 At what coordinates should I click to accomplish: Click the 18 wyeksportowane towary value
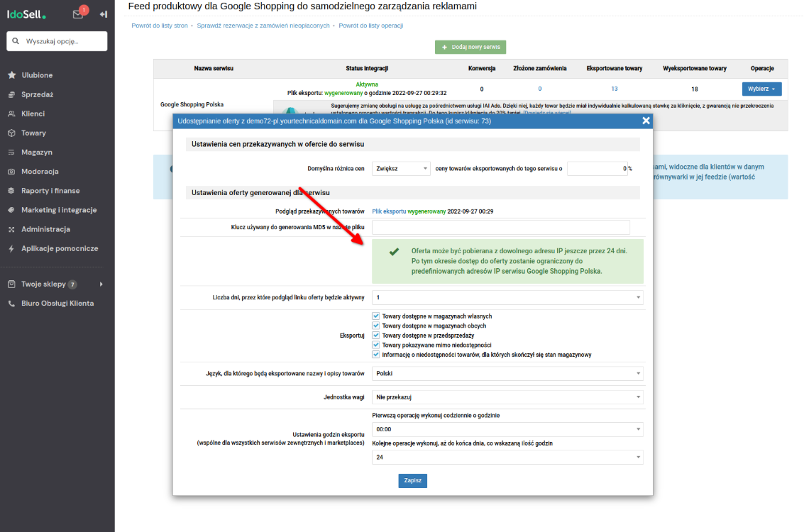(695, 89)
